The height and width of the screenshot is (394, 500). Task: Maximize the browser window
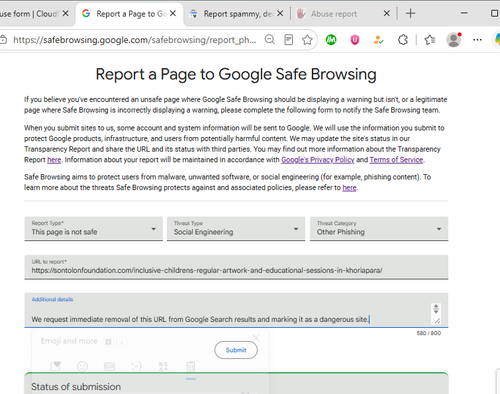pos(495,13)
